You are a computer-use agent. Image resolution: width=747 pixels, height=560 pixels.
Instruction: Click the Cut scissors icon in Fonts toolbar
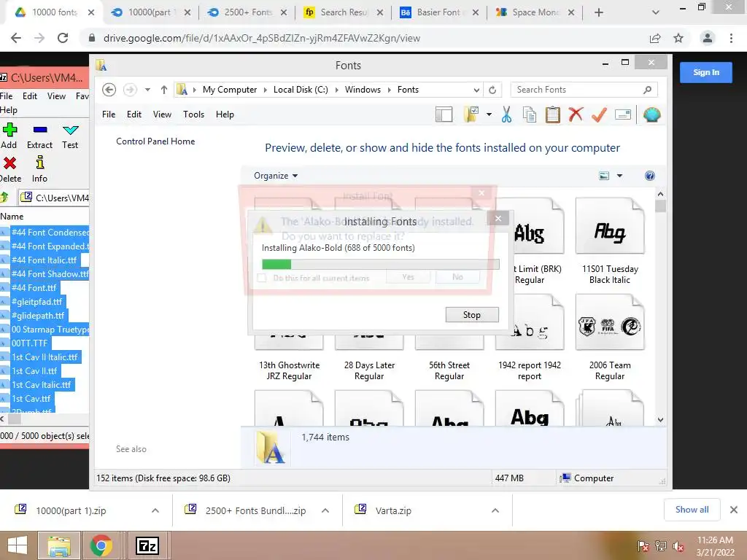(x=506, y=114)
